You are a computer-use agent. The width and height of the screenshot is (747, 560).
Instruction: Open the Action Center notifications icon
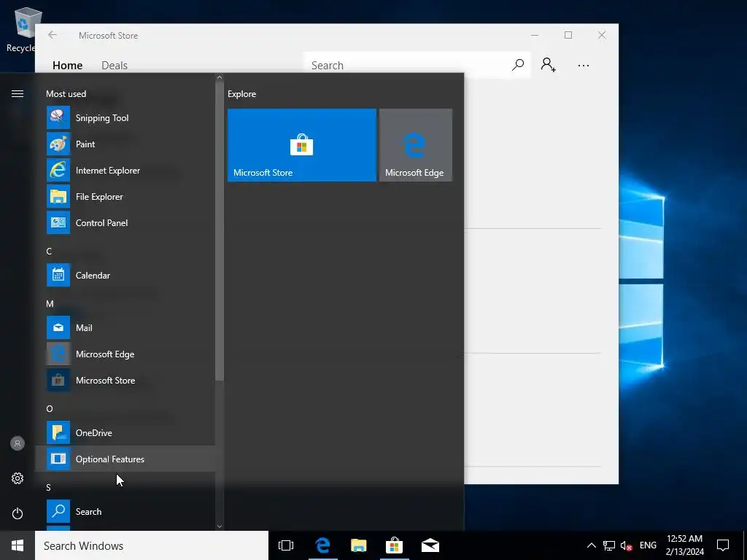[723, 545]
